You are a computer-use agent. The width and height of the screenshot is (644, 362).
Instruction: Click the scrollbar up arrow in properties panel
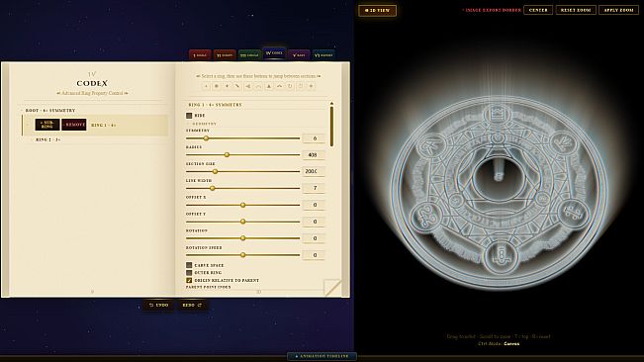click(x=331, y=104)
